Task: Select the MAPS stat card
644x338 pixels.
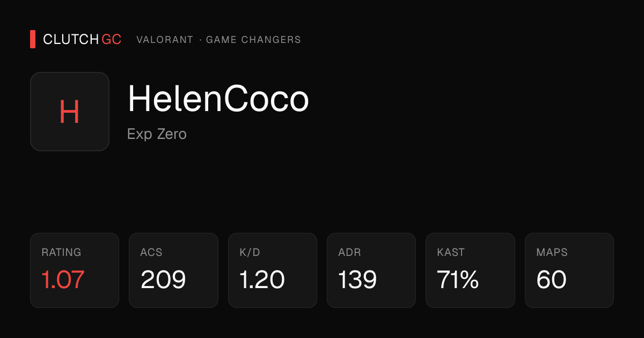Action: 569,270
